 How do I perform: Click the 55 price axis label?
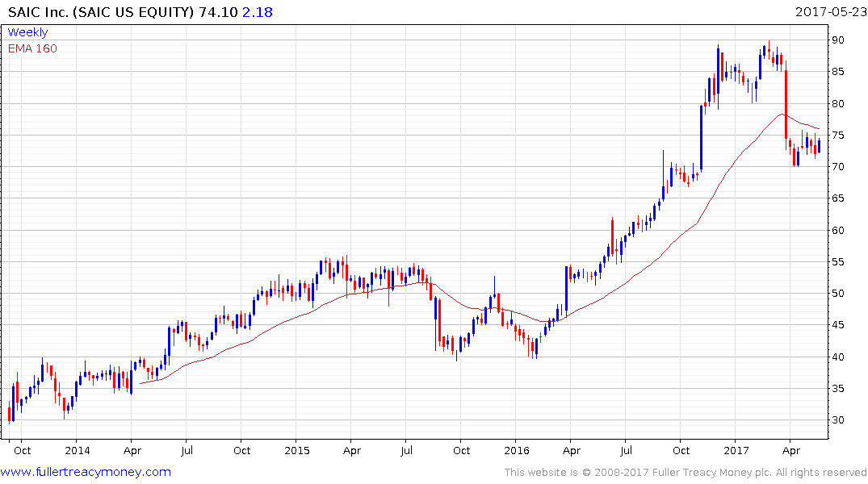coord(837,261)
